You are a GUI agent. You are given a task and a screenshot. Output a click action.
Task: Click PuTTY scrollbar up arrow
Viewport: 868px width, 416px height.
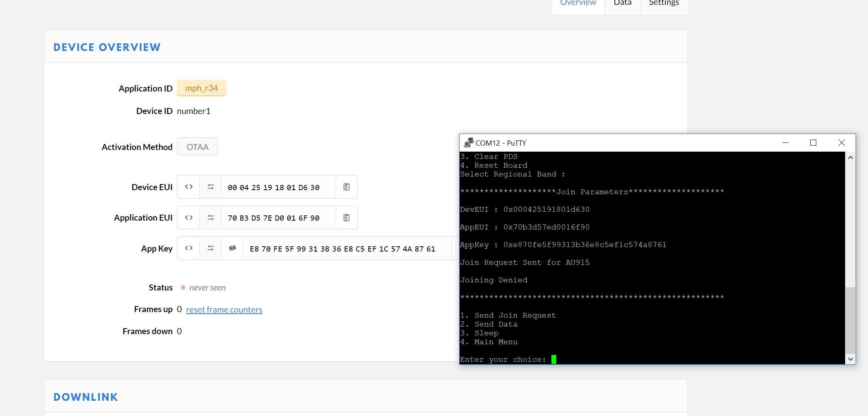point(850,158)
